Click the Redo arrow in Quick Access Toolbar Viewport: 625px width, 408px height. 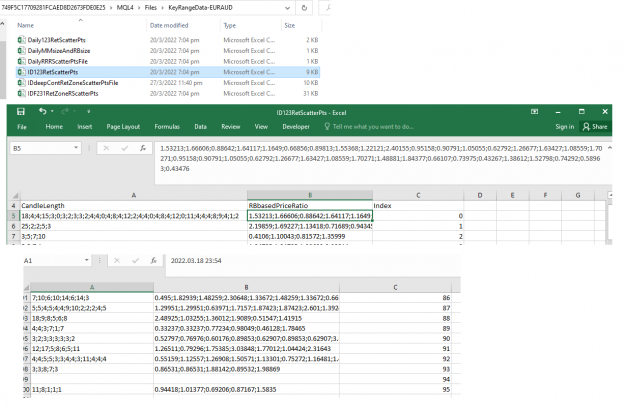65,112
